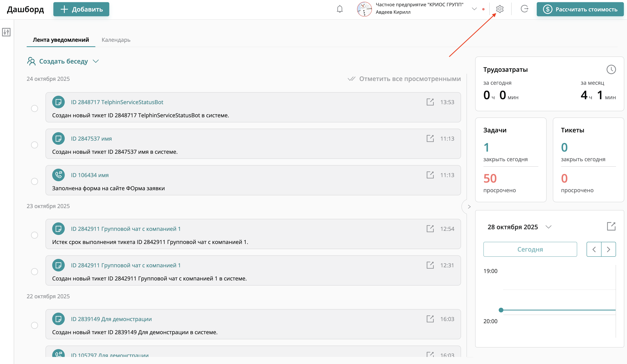Select the radio circle for ID 2847537
627x364 pixels.
35,145
